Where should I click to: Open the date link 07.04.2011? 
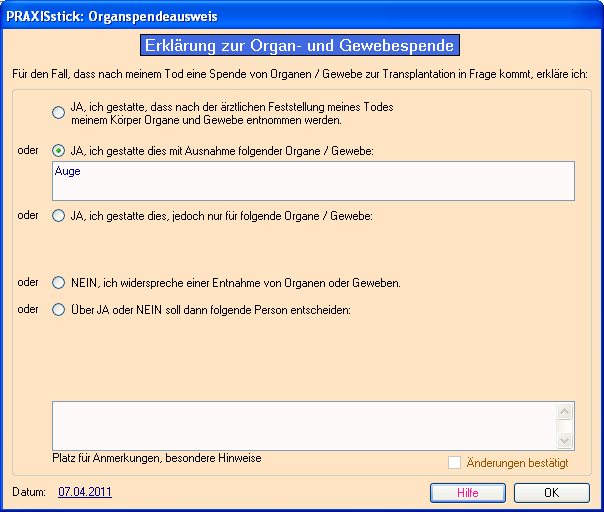tap(85, 492)
